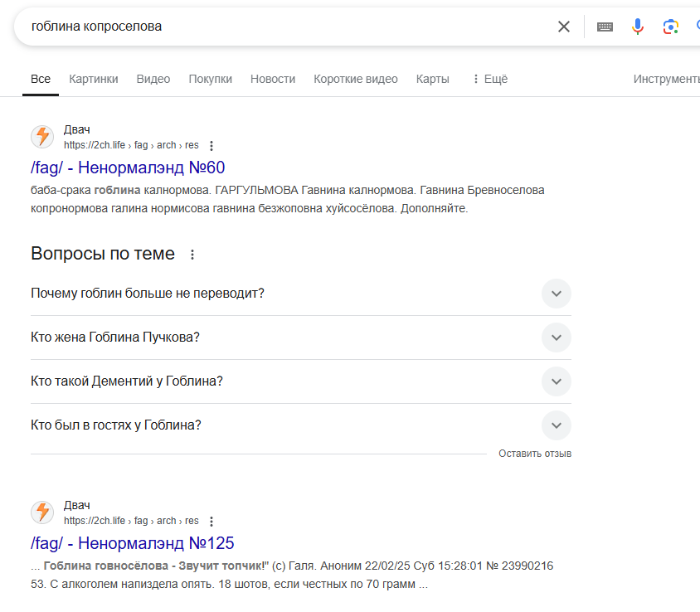Open options menu for the Ненормалэнд №125 result
The image size is (700, 612).
click(x=211, y=521)
